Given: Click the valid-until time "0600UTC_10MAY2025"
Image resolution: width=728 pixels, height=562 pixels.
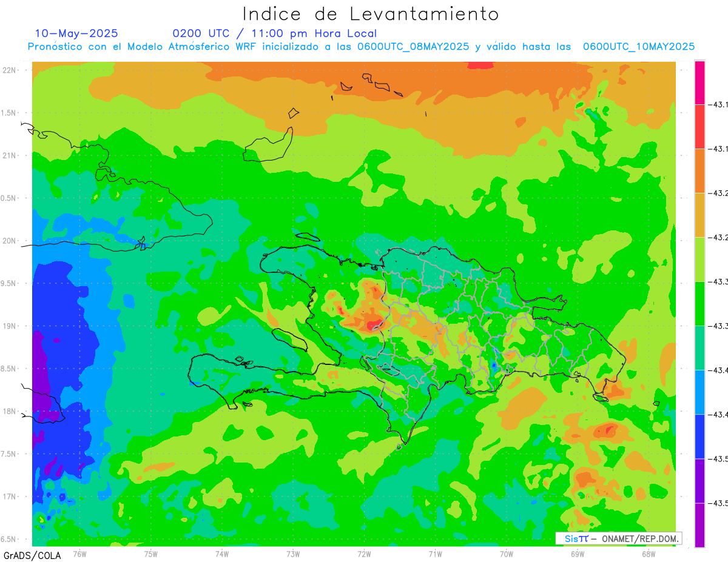Looking at the screenshot, I should [639, 47].
